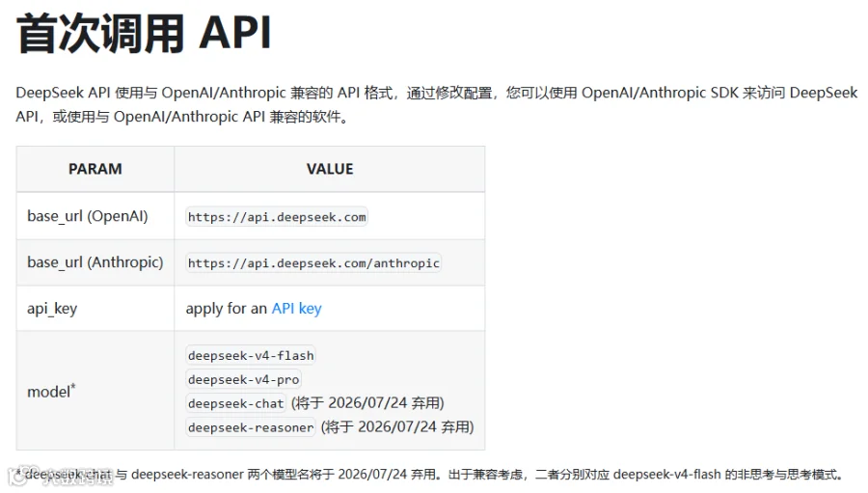Click the api_key parameter cell
Viewport: 868px width, 493px height.
95,309
